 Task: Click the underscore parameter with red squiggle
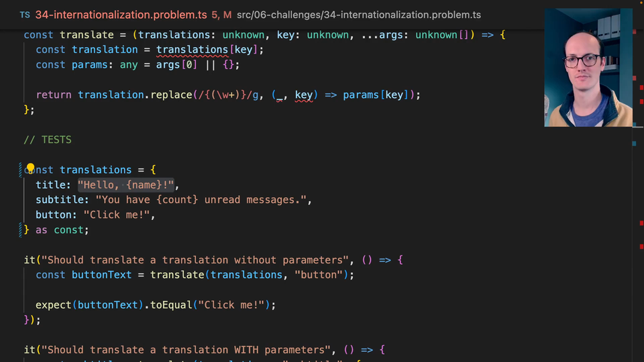point(280,96)
